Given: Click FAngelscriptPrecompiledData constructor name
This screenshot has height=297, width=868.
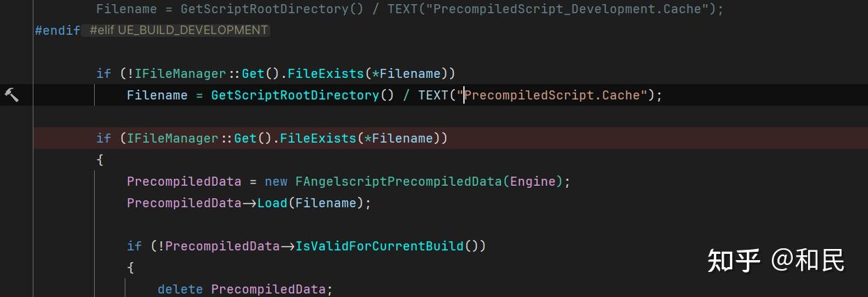Looking at the screenshot, I should pos(398,182).
